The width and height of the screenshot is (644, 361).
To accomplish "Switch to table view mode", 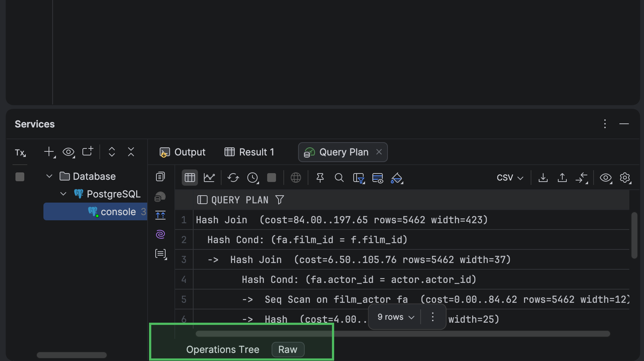I will (x=190, y=178).
